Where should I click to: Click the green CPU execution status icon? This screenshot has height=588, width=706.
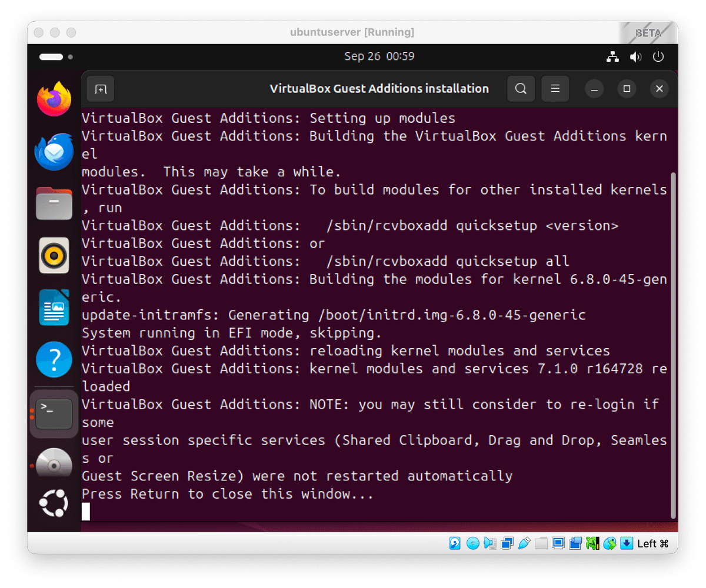[592, 543]
